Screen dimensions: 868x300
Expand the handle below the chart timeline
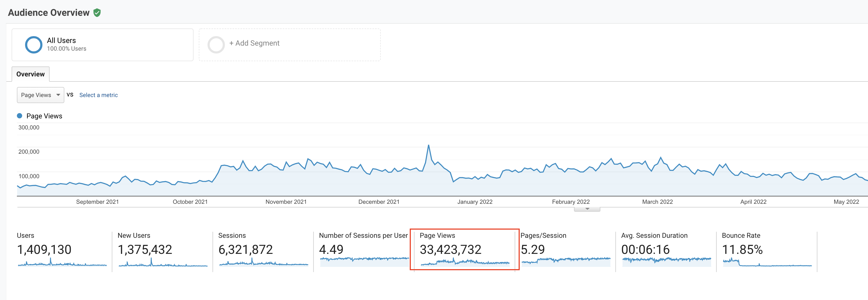coord(587,209)
